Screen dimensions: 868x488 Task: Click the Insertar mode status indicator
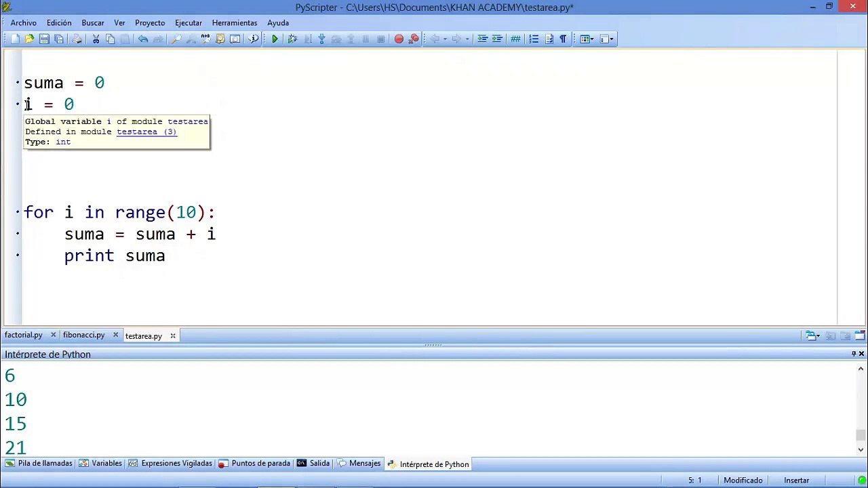[797, 480]
